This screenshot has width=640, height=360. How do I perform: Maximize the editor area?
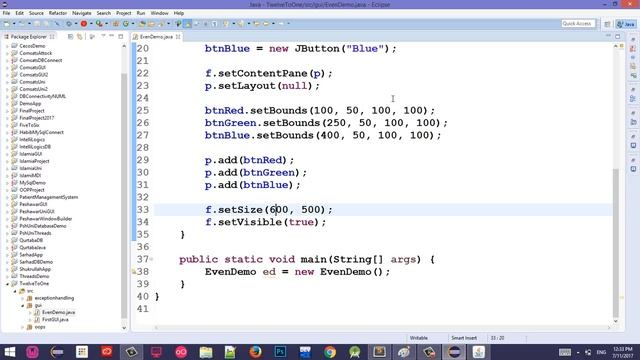tap(618, 36)
